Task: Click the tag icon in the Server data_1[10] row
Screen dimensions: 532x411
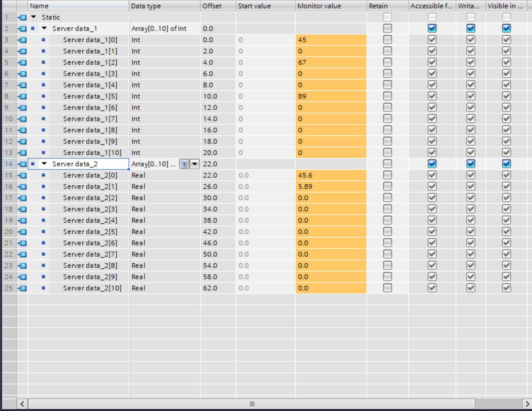Action: 22,152
